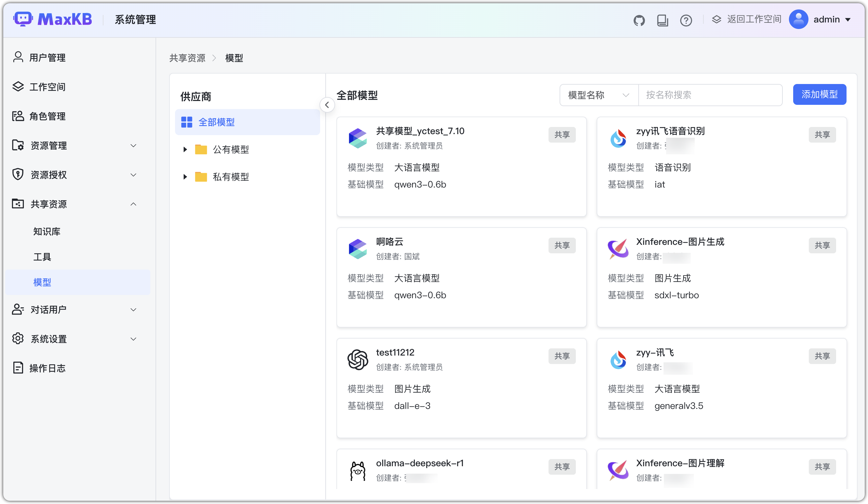Viewport: 868px width, 504px height.
Task: Open the 模型名称 search type dropdown
Action: tap(599, 95)
